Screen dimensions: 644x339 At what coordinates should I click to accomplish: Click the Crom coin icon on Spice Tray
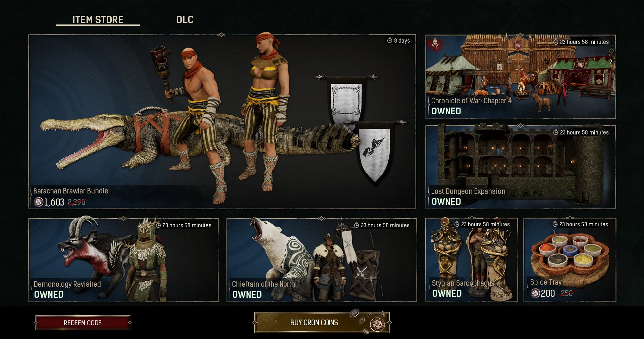(535, 293)
